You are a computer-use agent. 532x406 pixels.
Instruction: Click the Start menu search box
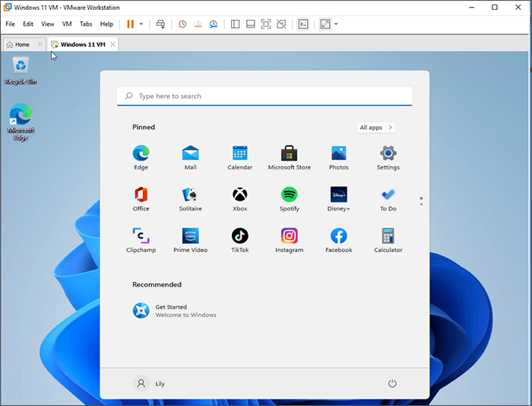coord(264,97)
